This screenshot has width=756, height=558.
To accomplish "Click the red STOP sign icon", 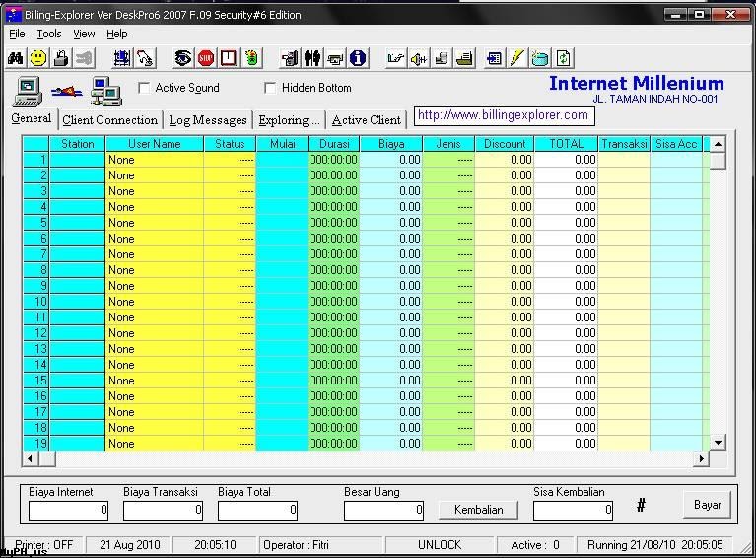I will 206,58.
